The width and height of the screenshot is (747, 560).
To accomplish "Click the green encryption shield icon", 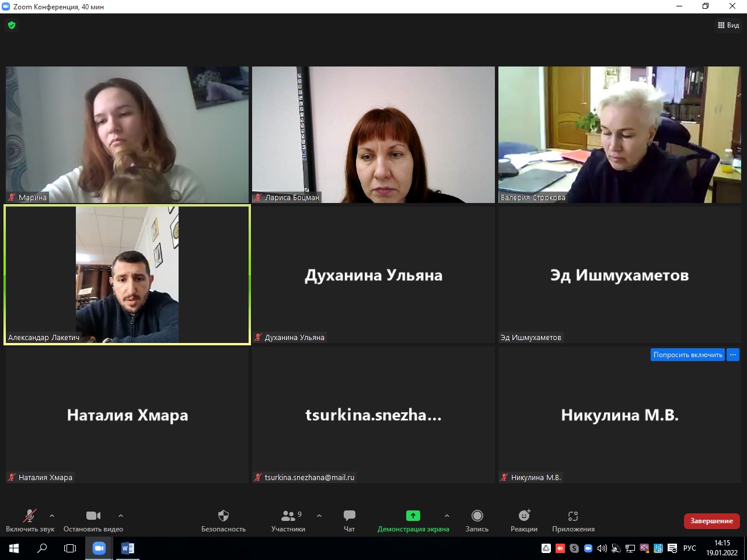I will click(12, 25).
